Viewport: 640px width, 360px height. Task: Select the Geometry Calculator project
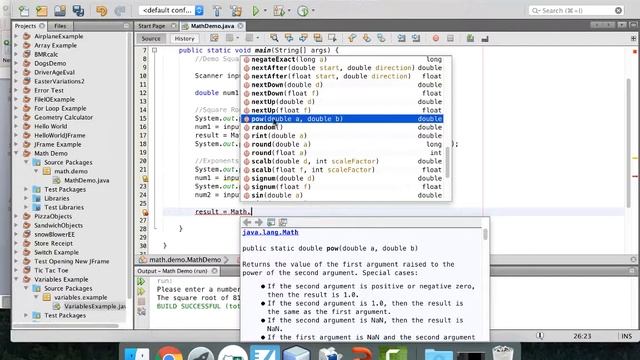click(x=63, y=118)
